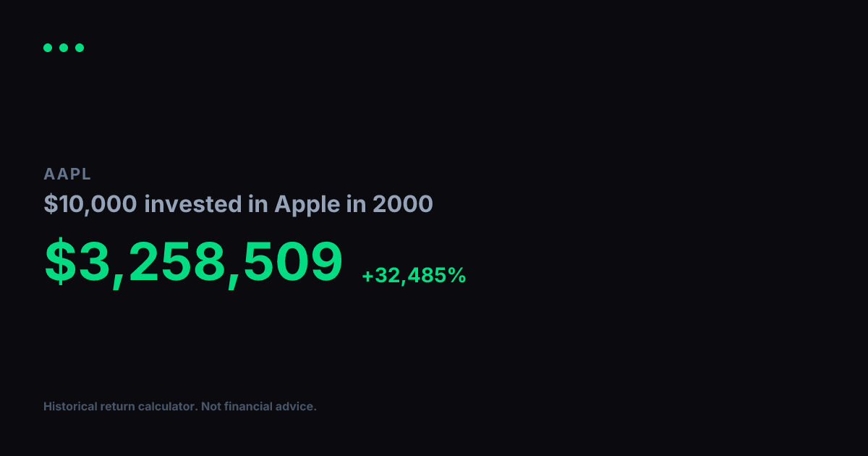Click the leftmost green dot
The height and width of the screenshot is (456, 868).
pos(48,48)
